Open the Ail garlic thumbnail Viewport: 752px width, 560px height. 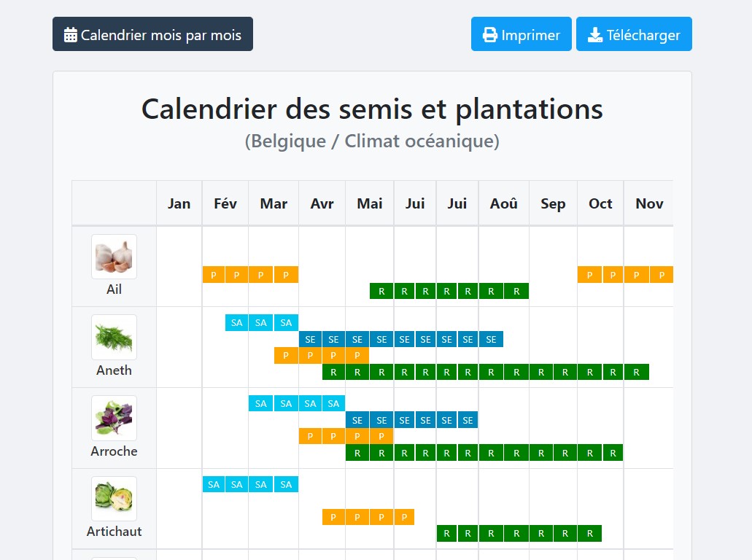coord(114,257)
